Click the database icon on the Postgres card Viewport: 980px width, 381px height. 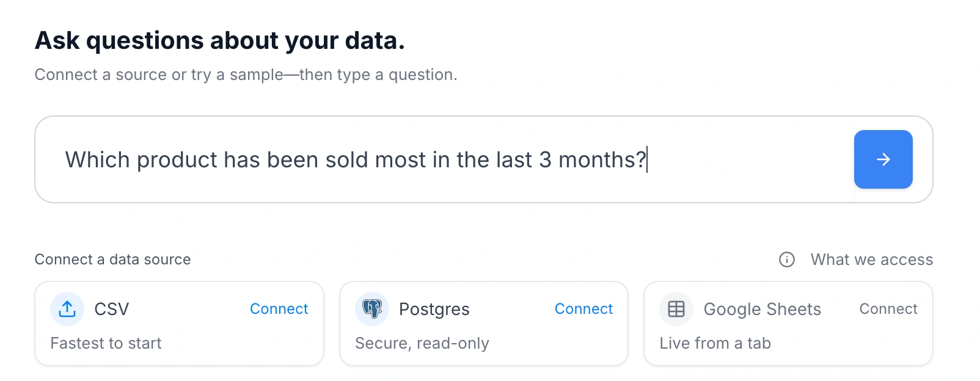[372, 309]
